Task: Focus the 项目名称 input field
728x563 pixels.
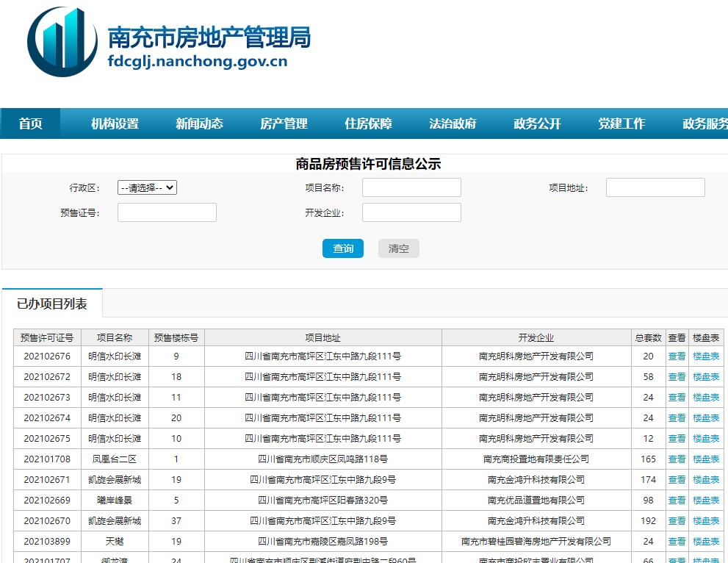Action: click(411, 187)
